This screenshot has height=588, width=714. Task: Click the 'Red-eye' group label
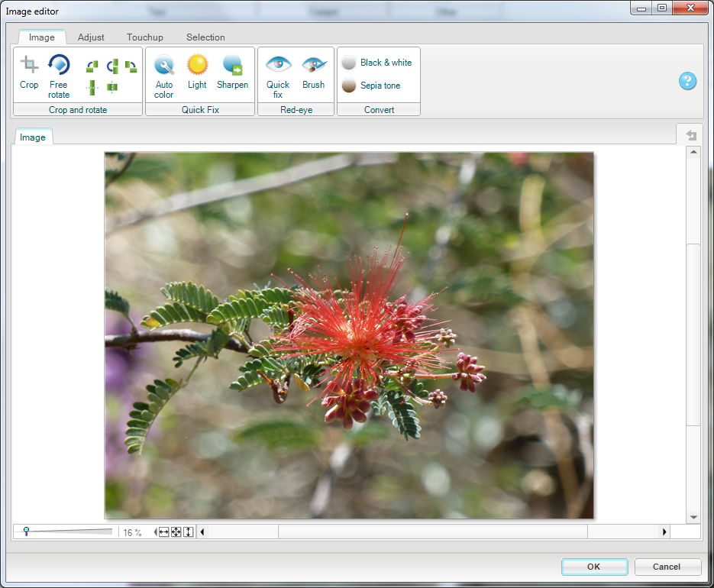[296, 110]
